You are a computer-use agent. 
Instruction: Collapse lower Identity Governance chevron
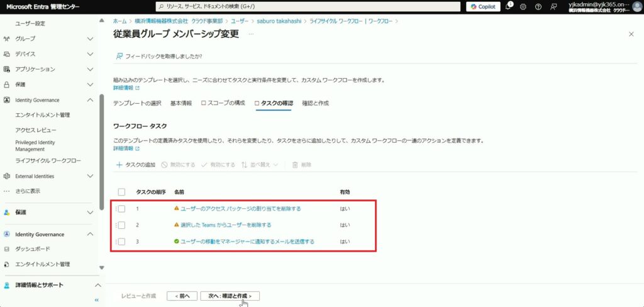[91, 234]
